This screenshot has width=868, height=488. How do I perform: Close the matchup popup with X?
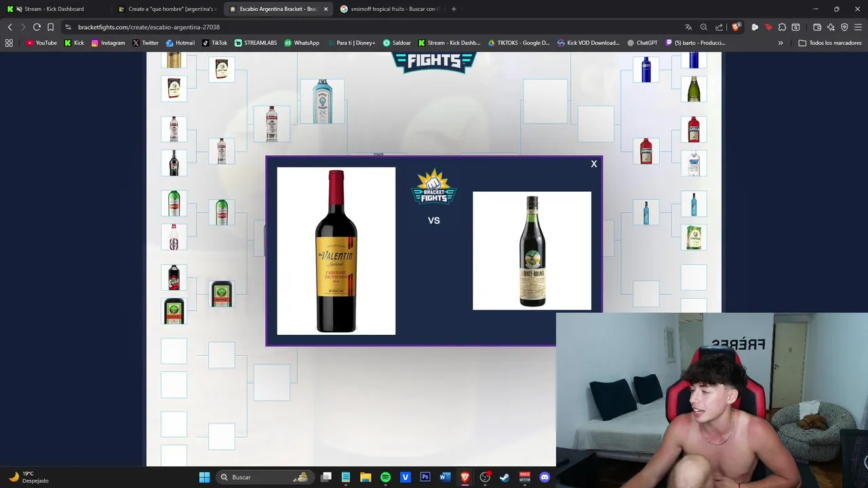593,164
